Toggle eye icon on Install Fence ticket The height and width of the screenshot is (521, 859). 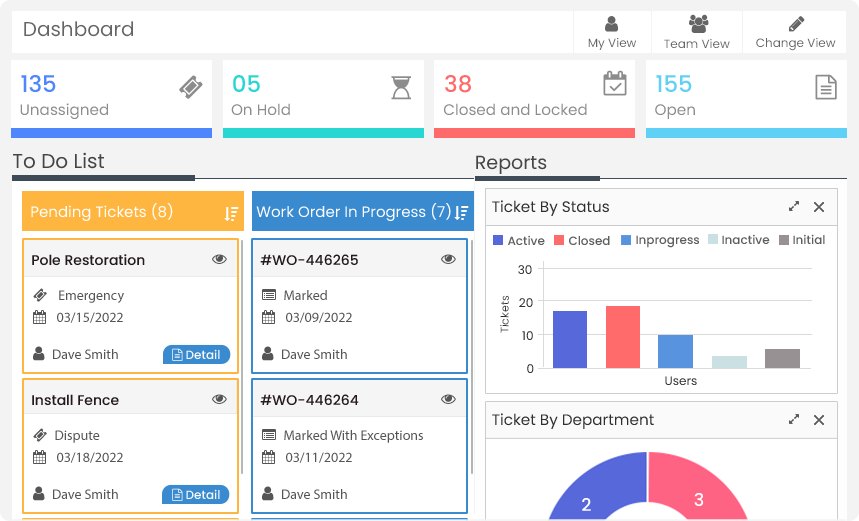tap(219, 399)
